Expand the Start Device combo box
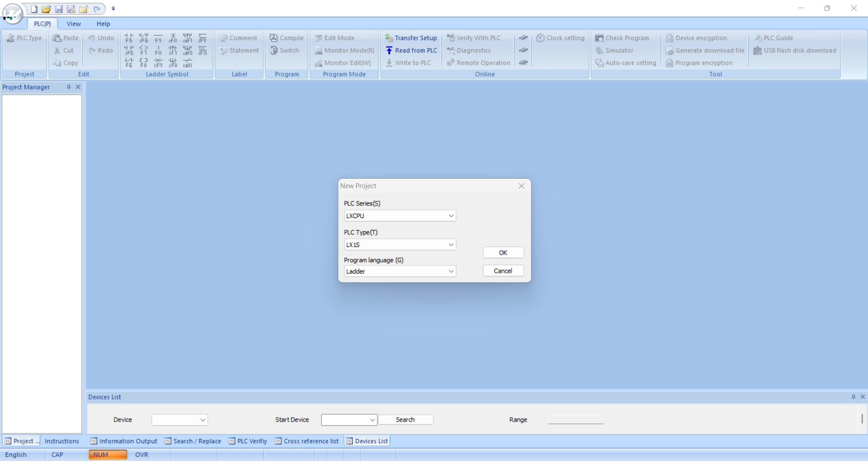Viewport: 868px width, 461px height. coord(372,420)
